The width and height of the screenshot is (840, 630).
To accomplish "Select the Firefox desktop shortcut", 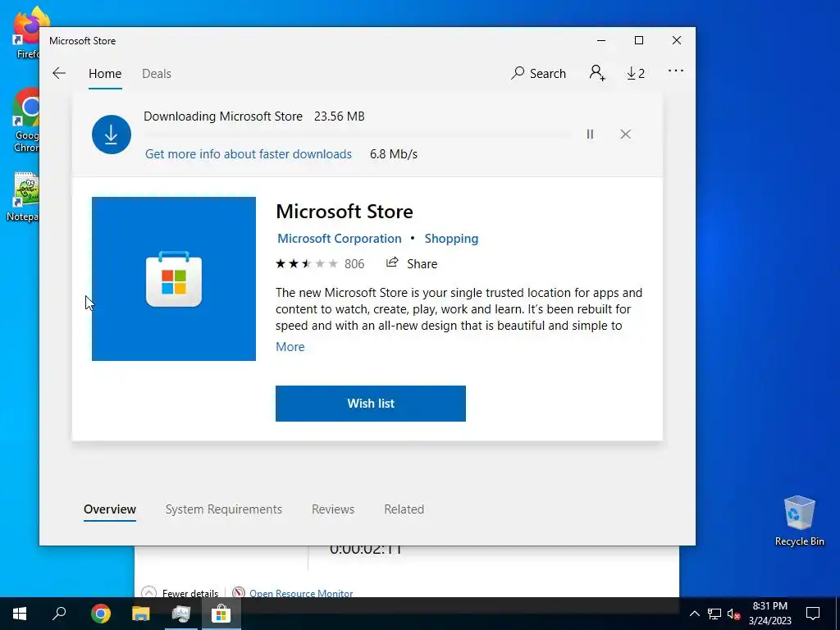I will 25,32.
